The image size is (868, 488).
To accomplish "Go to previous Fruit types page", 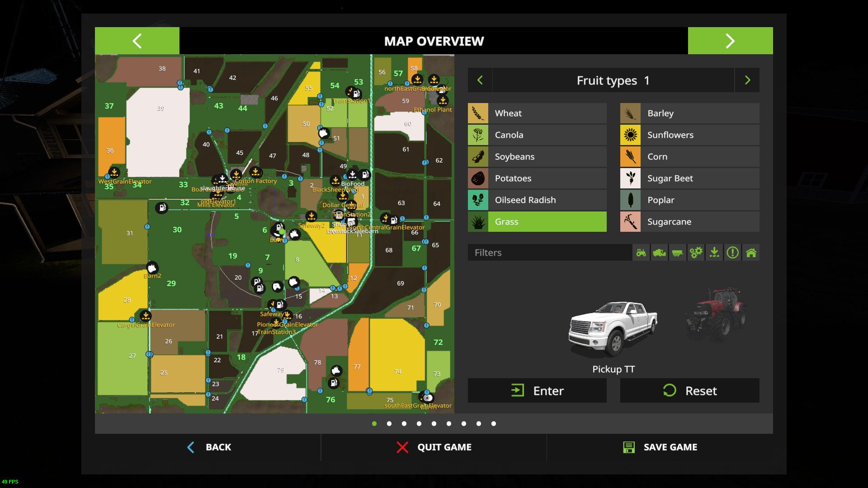I will coord(480,80).
